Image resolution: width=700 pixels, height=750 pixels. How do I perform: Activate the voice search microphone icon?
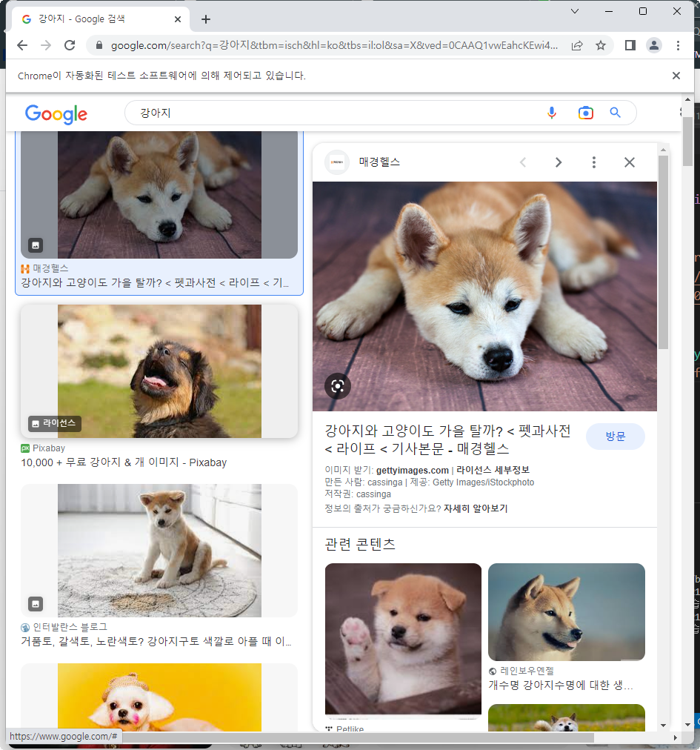click(x=552, y=112)
